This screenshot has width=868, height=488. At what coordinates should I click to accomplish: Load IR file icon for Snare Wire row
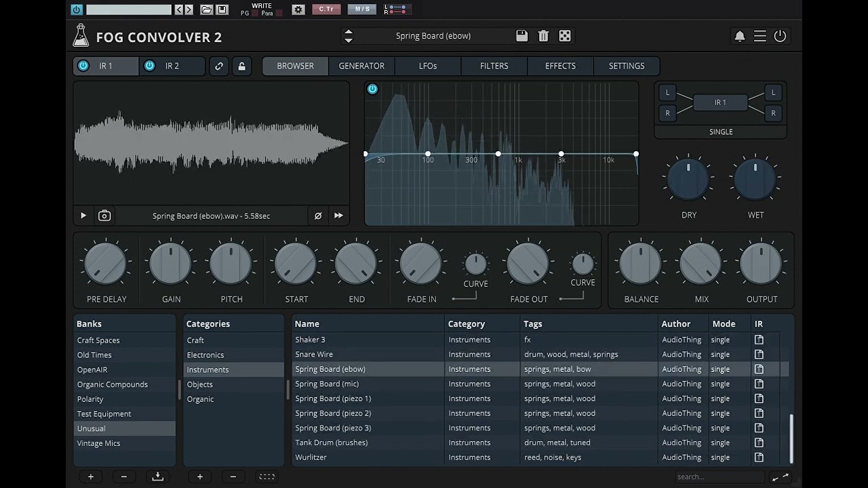click(759, 354)
